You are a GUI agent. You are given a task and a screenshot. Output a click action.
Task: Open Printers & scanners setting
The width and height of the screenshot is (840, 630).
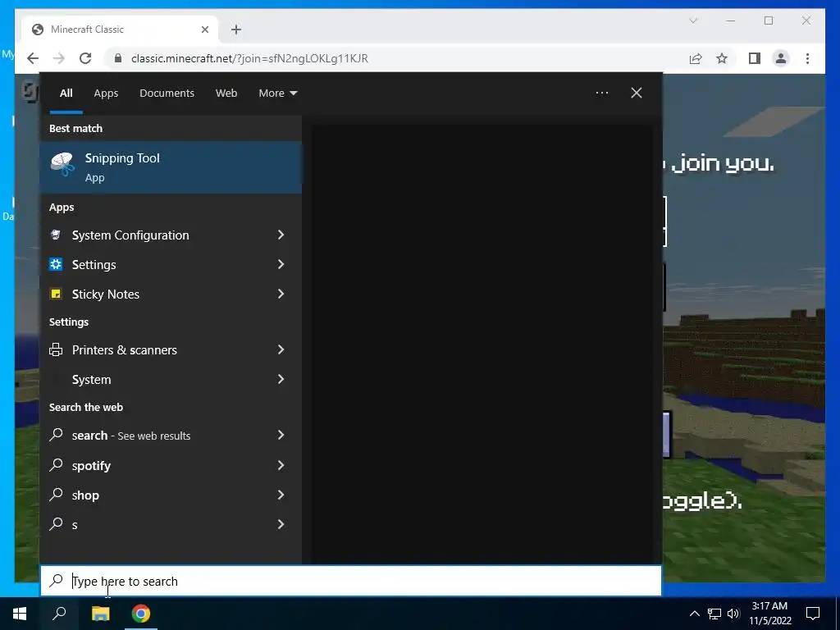coord(171,349)
